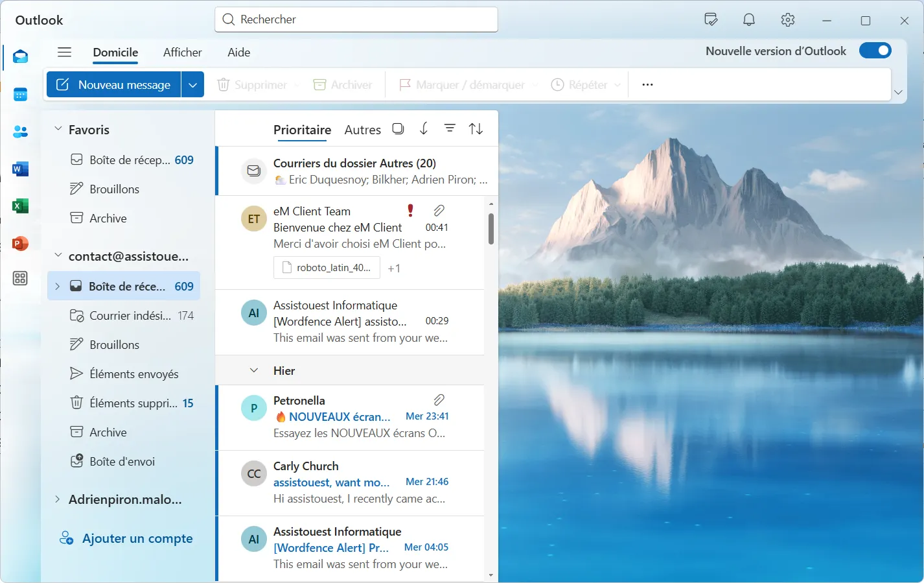Open Domicile ribbon tab

115,53
